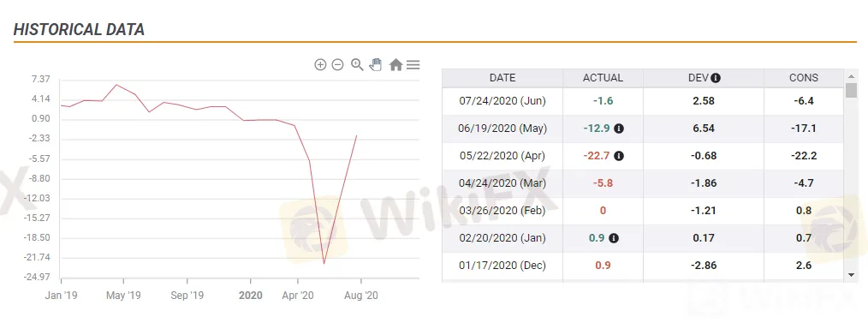Click the ACTUAL column header
Image resolution: width=868 pixels, height=335 pixels.
point(603,78)
